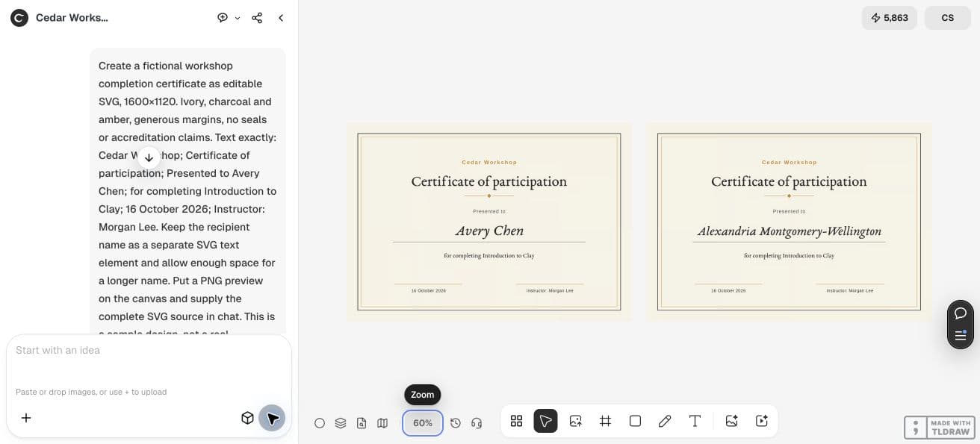This screenshot has width=980, height=444.
Task: Choose the rectangle shape tool
Action: coord(635,421)
